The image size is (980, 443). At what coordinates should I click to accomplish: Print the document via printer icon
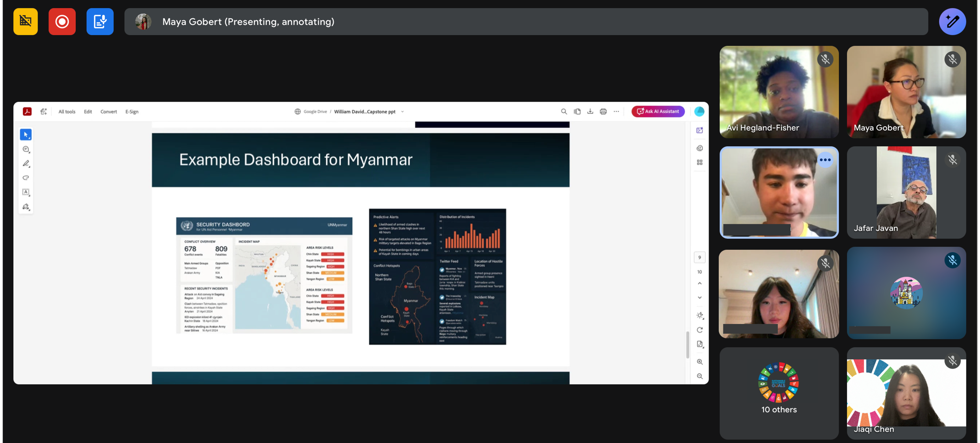(603, 111)
